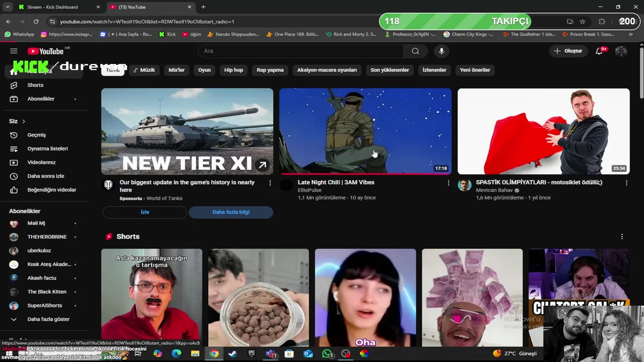Open the account avatar menu
The image size is (644, 362).
(621, 51)
